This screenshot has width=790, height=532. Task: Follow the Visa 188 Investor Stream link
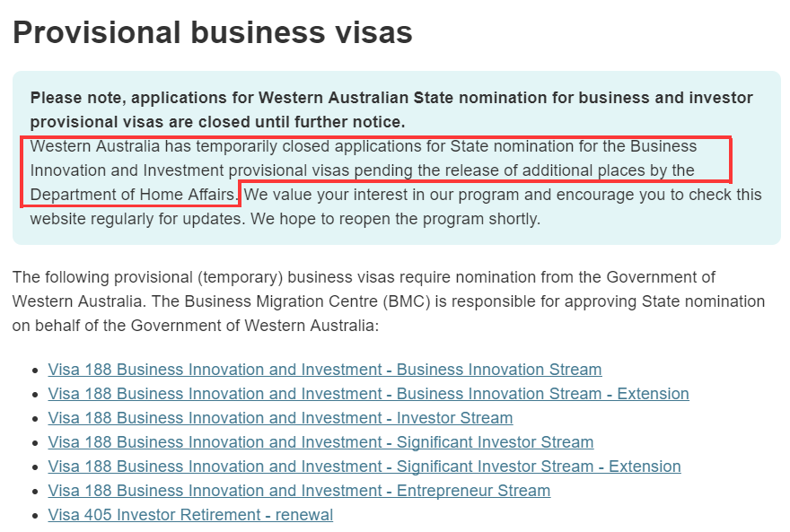coord(280,418)
